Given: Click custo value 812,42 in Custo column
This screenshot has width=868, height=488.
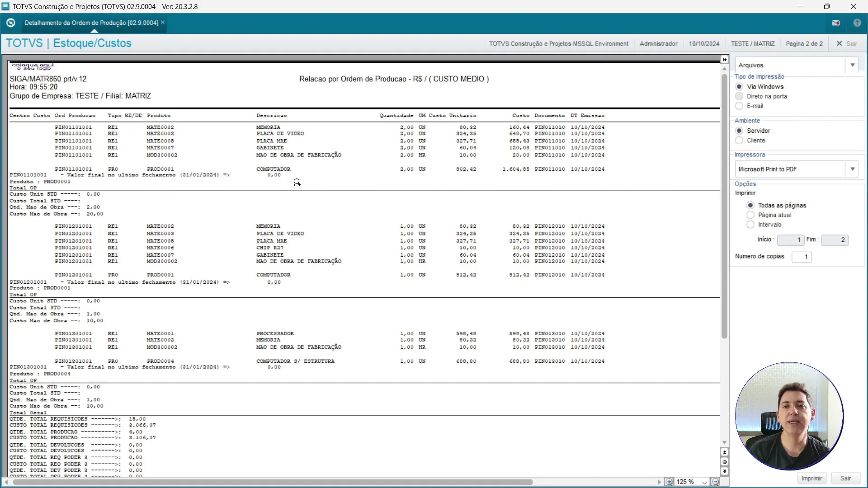Looking at the screenshot, I should point(519,275).
